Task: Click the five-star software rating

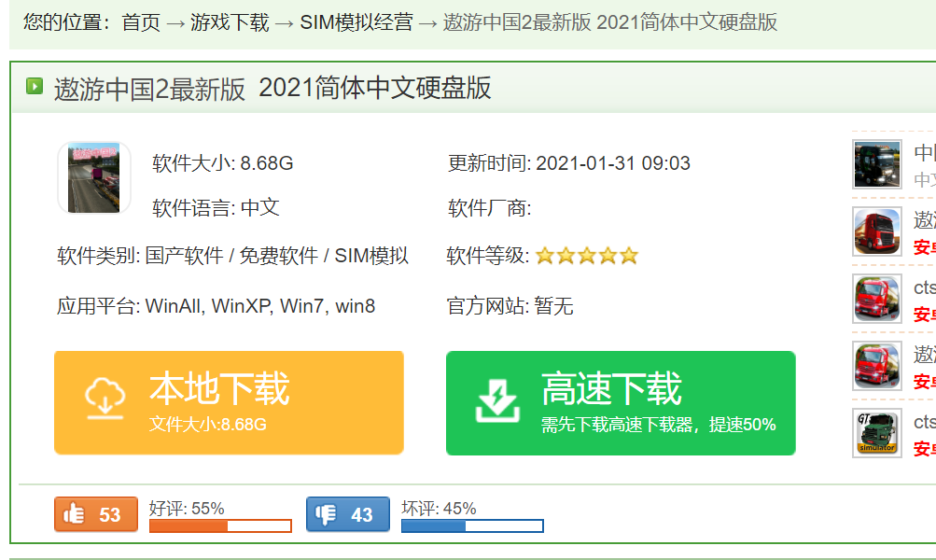Action: (x=586, y=256)
